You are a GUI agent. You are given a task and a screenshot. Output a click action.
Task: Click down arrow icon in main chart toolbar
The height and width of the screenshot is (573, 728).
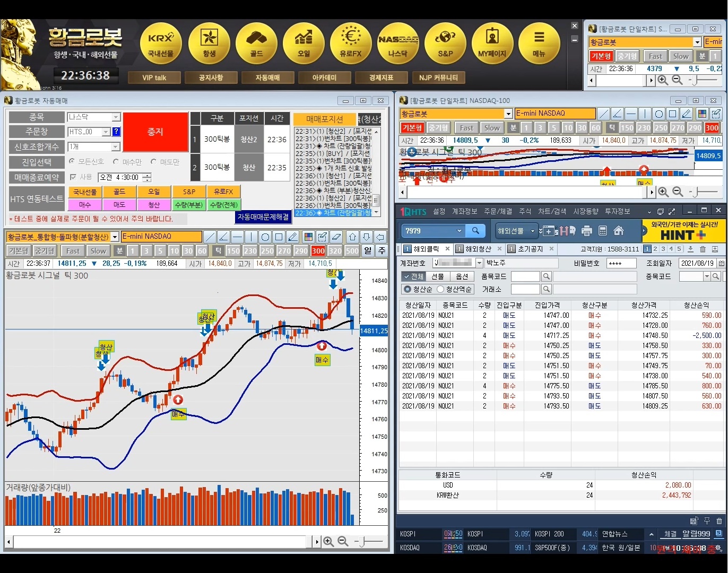(x=366, y=237)
